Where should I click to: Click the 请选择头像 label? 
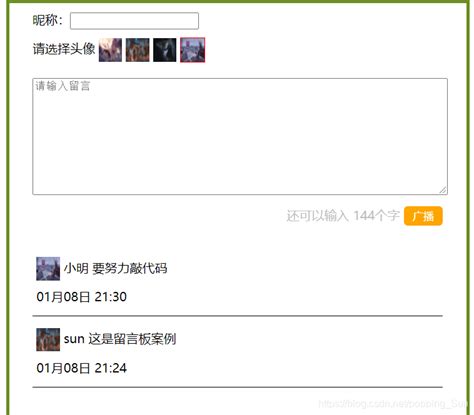(x=64, y=49)
